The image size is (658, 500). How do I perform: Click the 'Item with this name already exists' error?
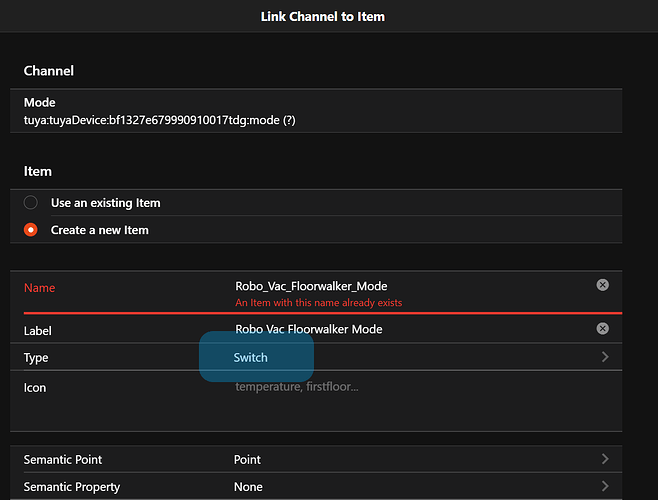coord(319,302)
